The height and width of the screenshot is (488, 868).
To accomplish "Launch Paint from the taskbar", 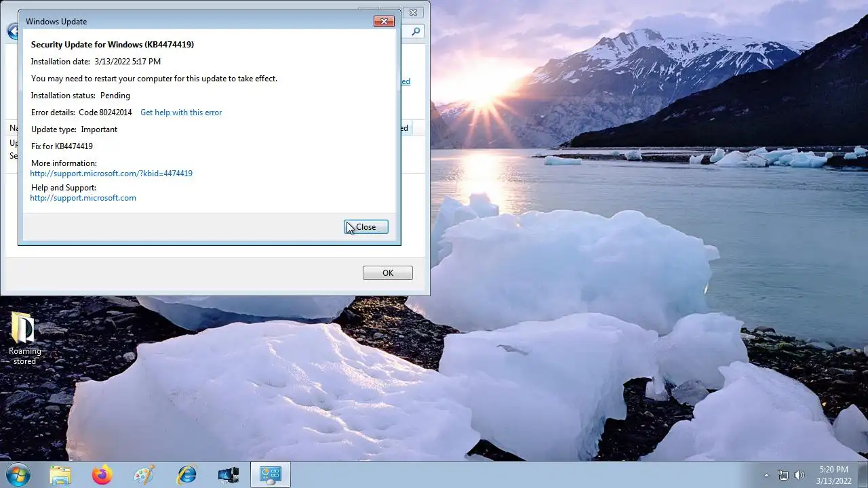I will tap(144, 474).
